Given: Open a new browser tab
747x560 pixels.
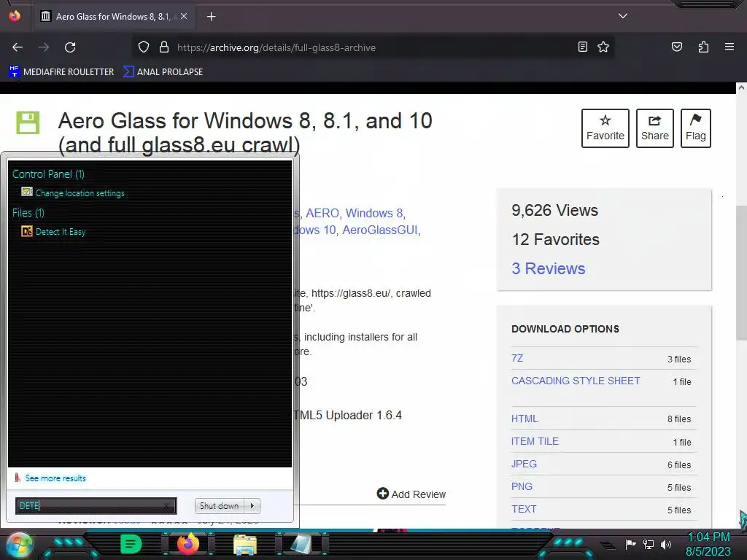Looking at the screenshot, I should click(211, 17).
